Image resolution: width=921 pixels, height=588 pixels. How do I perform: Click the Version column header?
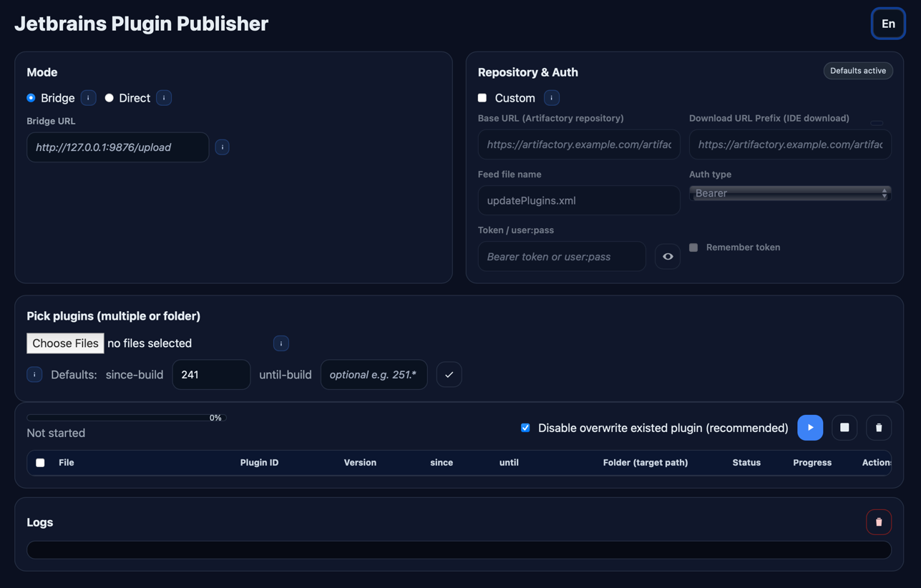[x=360, y=463]
